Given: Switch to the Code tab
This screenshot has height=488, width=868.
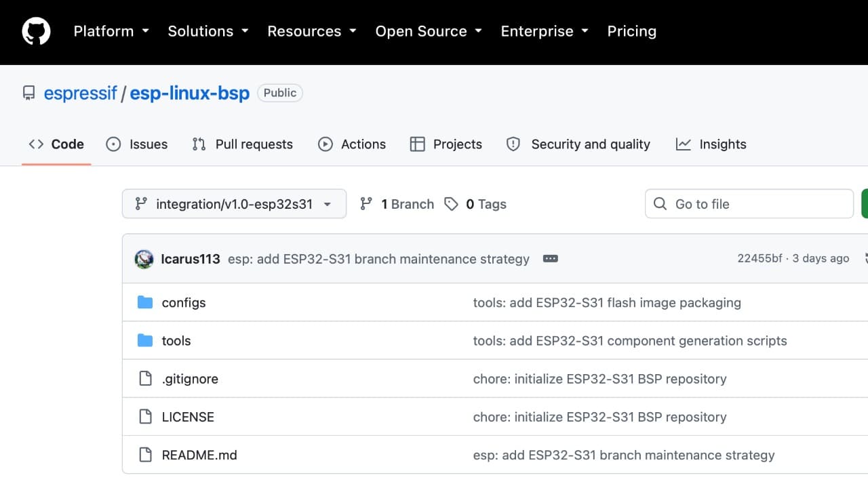Looking at the screenshot, I should click(56, 144).
